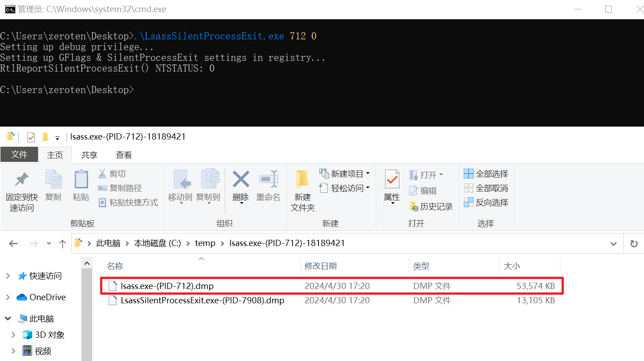644x361 pixels.
Task: Click the Cut (剪切) scissors item
Action: click(111, 174)
